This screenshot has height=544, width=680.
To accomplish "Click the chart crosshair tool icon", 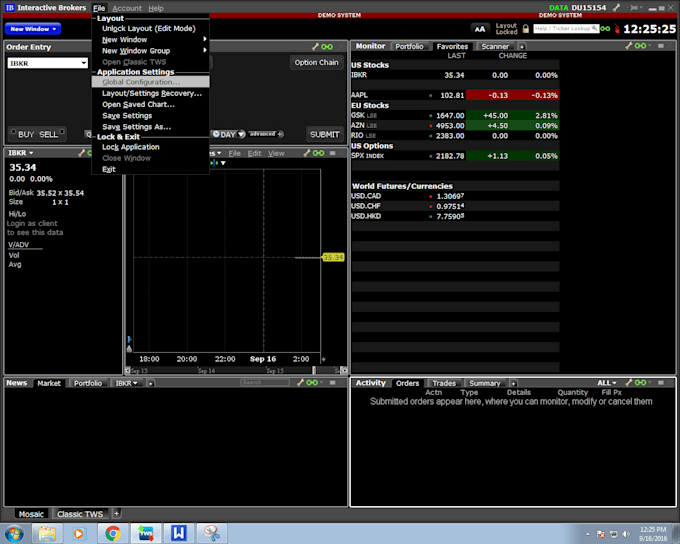I will click(x=214, y=163).
